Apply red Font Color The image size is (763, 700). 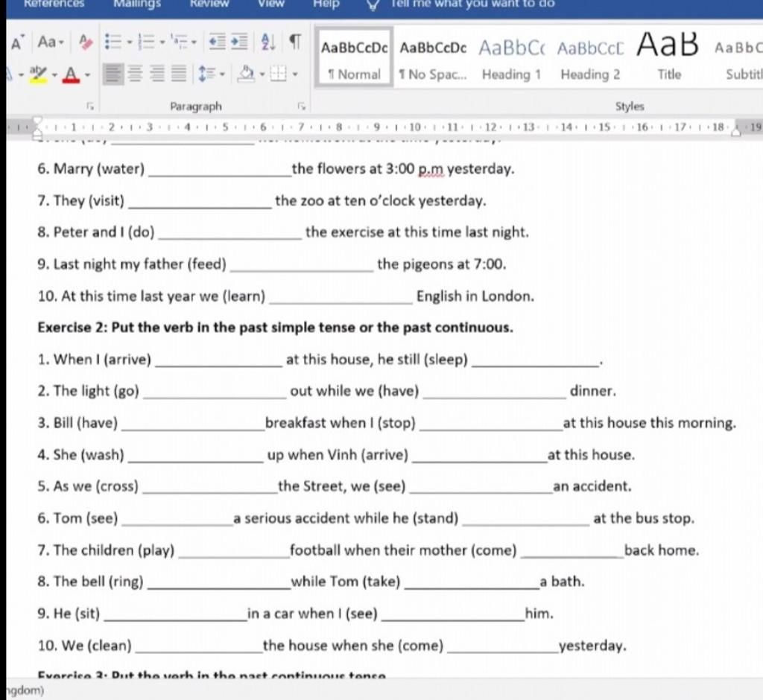click(71, 74)
